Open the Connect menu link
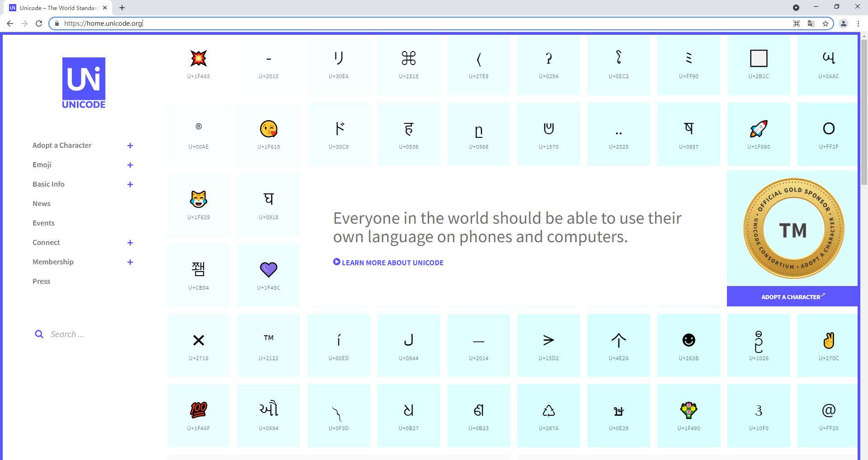 pyautogui.click(x=46, y=243)
